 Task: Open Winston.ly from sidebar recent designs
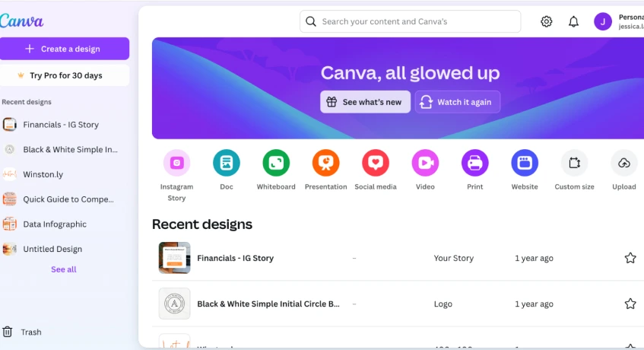(x=43, y=174)
